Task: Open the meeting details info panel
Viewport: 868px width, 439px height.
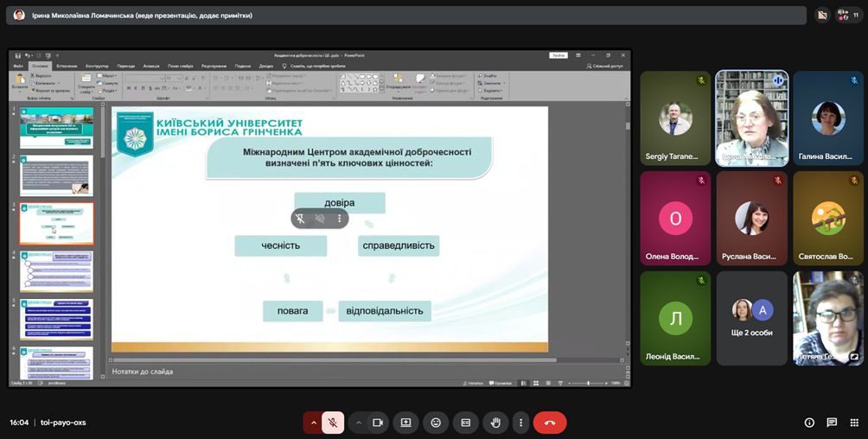Action: coord(809,423)
